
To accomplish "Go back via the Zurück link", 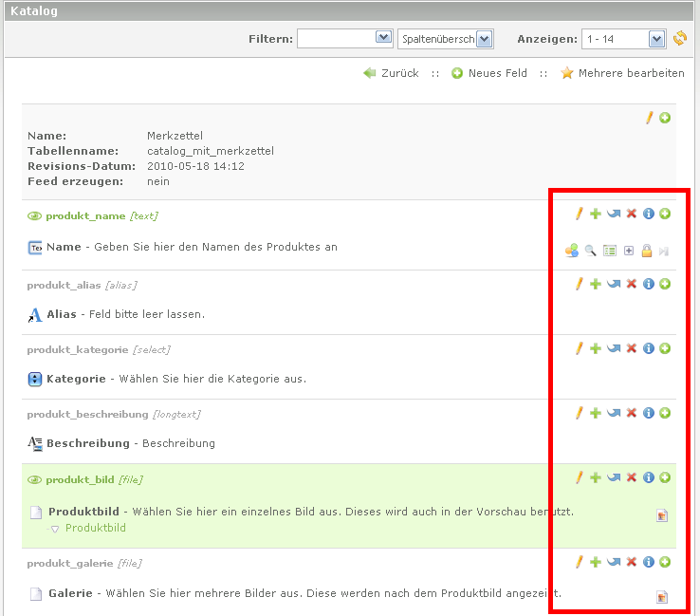I will pyautogui.click(x=391, y=73).
